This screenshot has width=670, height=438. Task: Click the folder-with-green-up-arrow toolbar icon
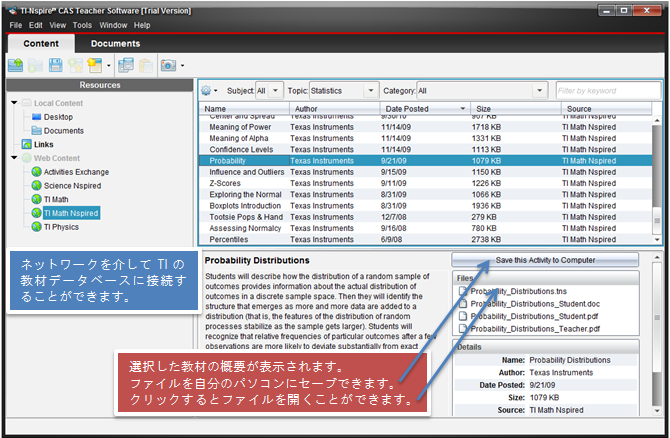click(16, 65)
